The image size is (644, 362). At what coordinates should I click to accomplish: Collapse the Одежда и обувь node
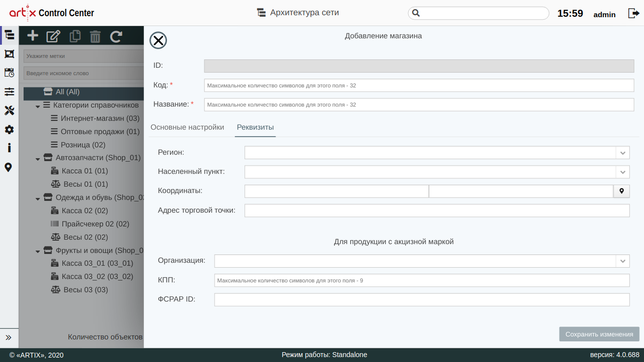click(x=38, y=198)
